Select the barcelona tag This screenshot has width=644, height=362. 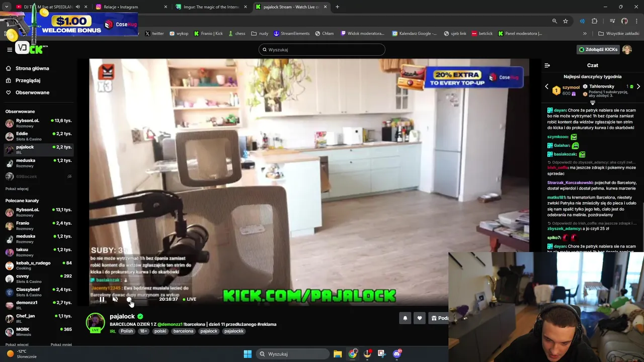click(x=184, y=331)
